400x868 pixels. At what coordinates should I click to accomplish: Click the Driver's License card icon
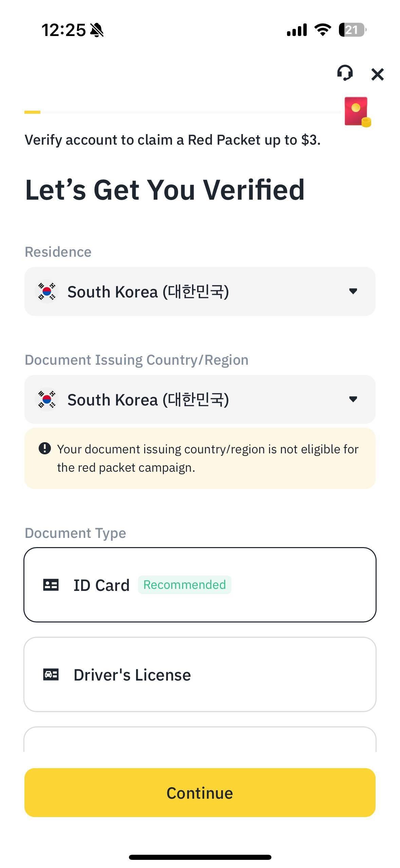tap(51, 675)
